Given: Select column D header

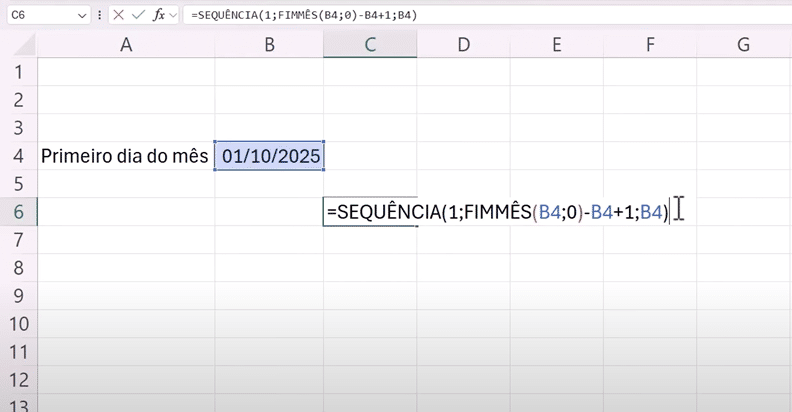Looking at the screenshot, I should pos(464,45).
